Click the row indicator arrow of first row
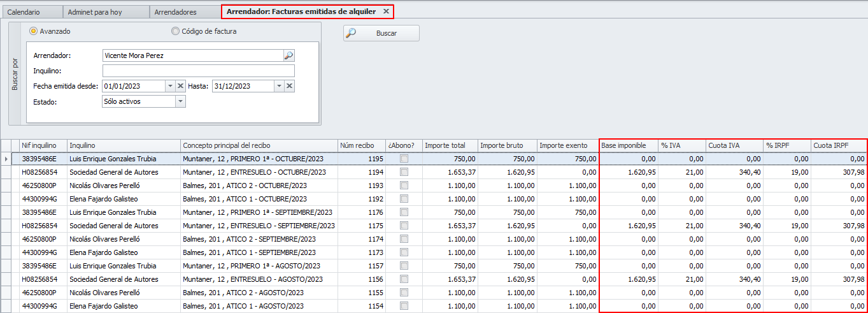868x313 pixels. 6,159
